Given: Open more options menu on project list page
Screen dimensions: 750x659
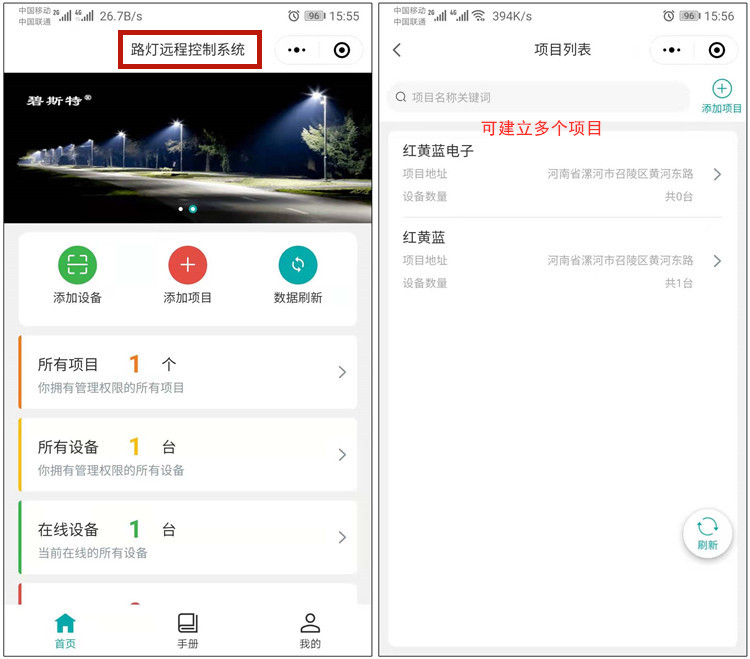Looking at the screenshot, I should 671,50.
